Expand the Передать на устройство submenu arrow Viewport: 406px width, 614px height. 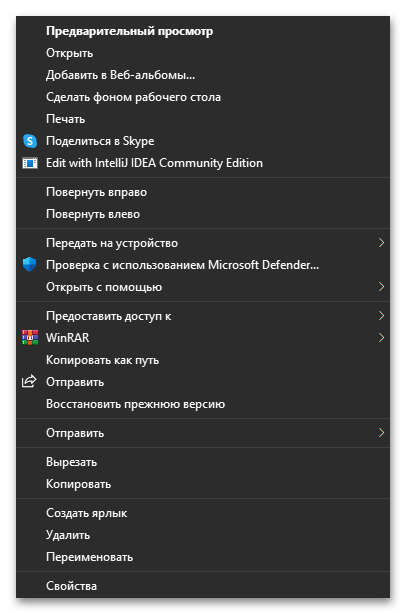pos(381,243)
